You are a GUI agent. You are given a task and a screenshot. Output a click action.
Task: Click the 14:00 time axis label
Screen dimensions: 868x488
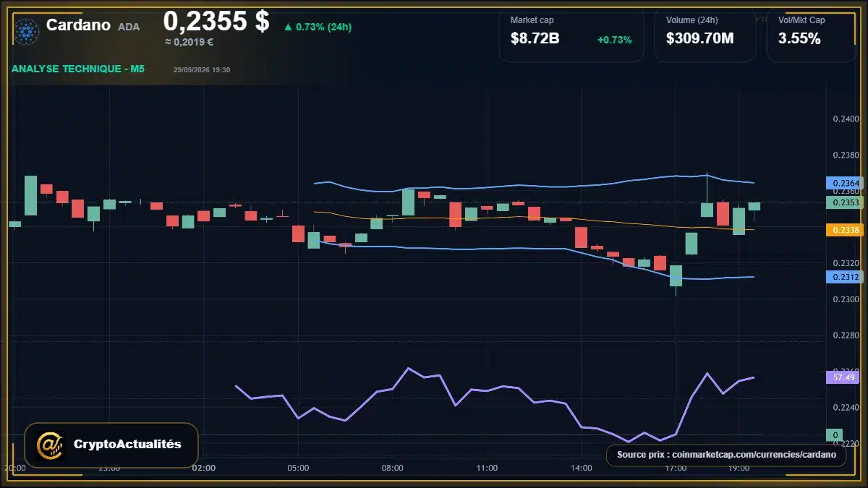(582, 468)
